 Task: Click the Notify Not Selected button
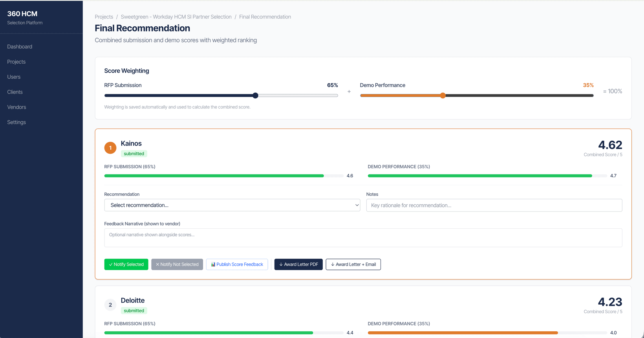click(177, 265)
